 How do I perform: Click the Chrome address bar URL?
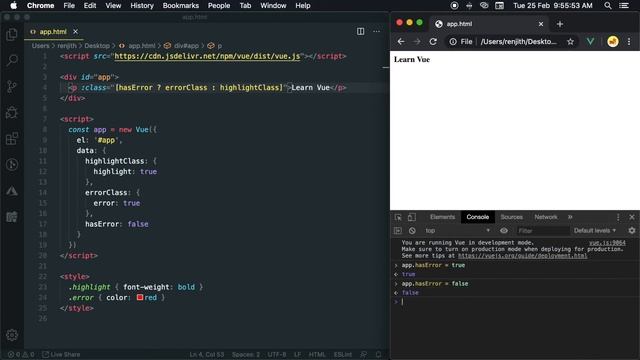tap(518, 42)
